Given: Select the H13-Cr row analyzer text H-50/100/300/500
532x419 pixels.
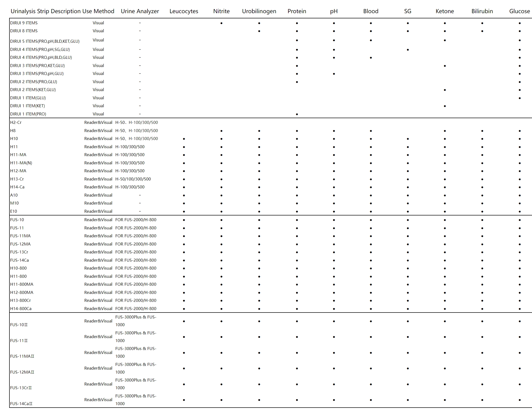Looking at the screenshot, I should coord(133,179).
